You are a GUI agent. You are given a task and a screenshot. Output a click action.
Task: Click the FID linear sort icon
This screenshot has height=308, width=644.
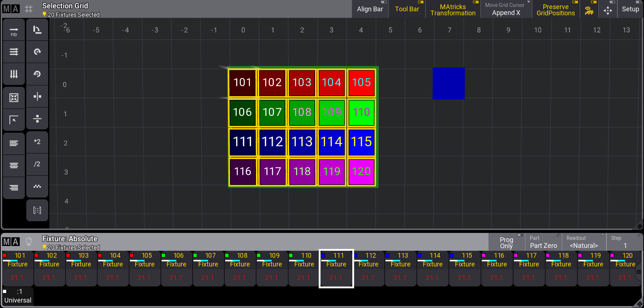tap(14, 30)
